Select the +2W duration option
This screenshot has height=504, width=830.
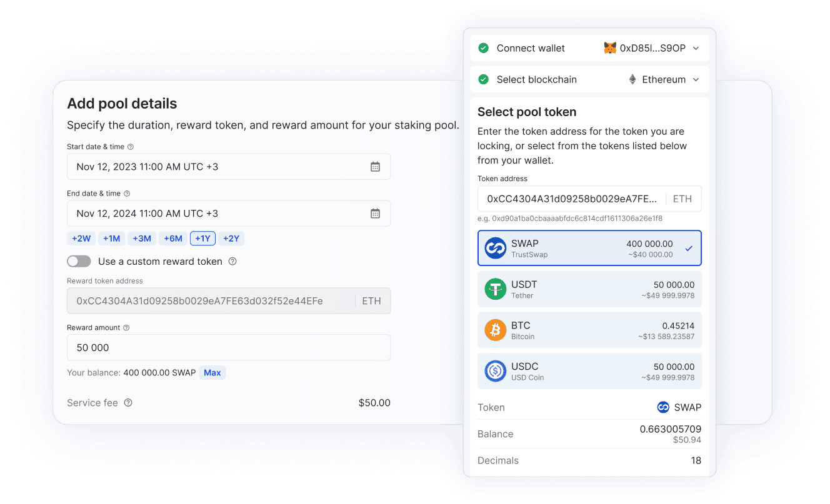(81, 239)
